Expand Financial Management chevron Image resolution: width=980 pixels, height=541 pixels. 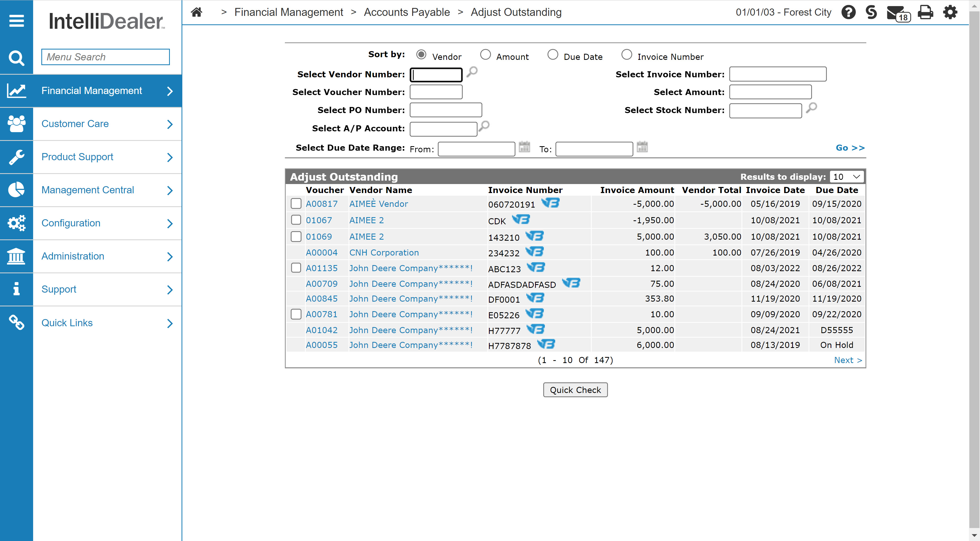pos(170,91)
